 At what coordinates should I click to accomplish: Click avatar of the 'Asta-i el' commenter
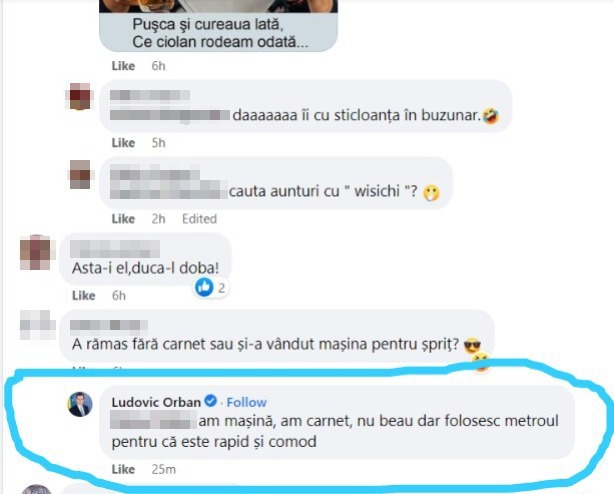[35, 252]
